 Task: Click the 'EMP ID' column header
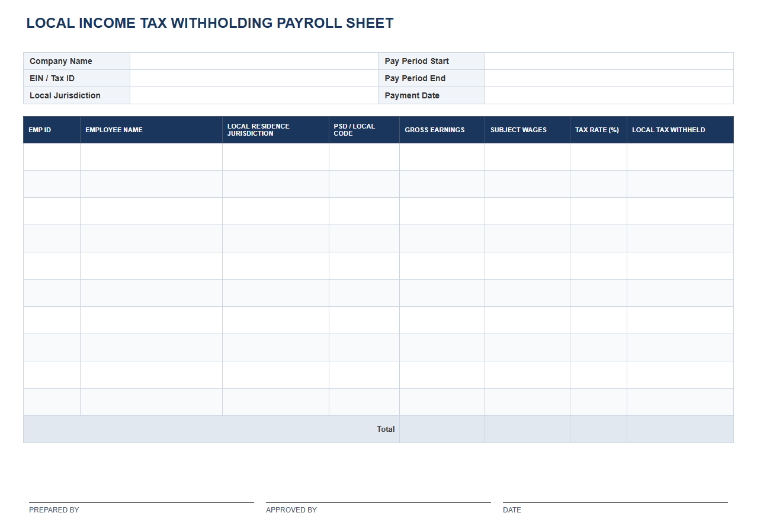coord(52,130)
